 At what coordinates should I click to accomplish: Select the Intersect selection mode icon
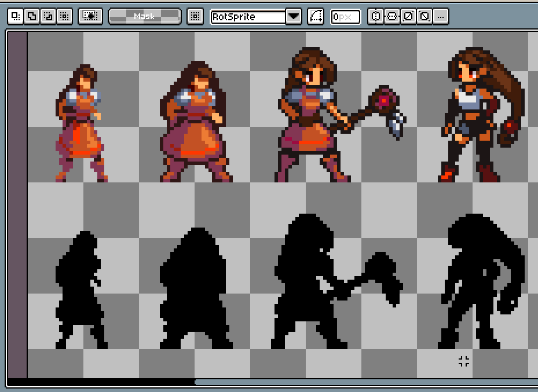(x=64, y=16)
